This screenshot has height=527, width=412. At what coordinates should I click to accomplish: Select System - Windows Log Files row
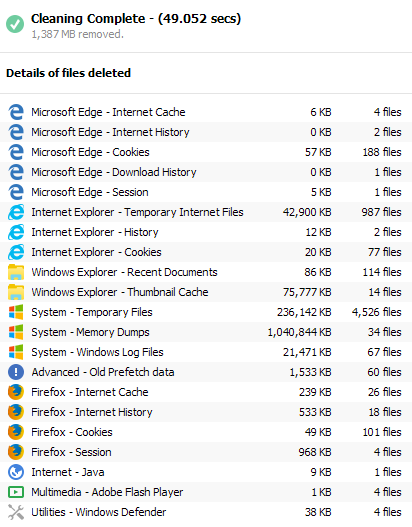(x=206, y=352)
